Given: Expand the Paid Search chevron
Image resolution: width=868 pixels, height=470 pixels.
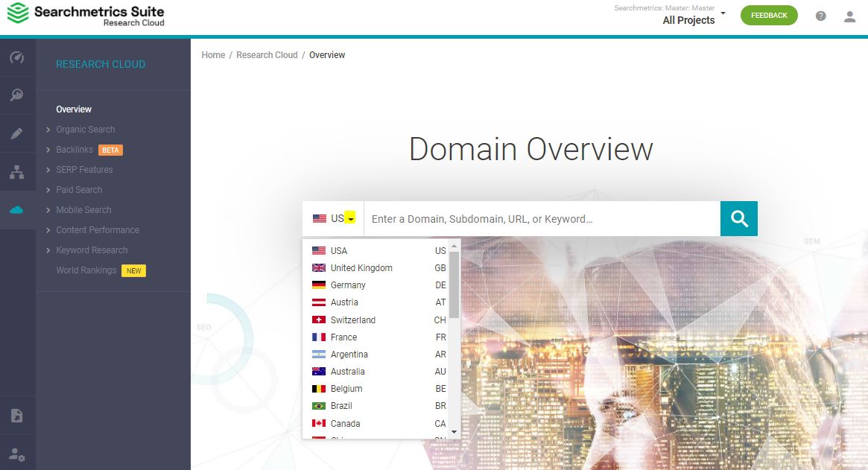Looking at the screenshot, I should [x=48, y=190].
